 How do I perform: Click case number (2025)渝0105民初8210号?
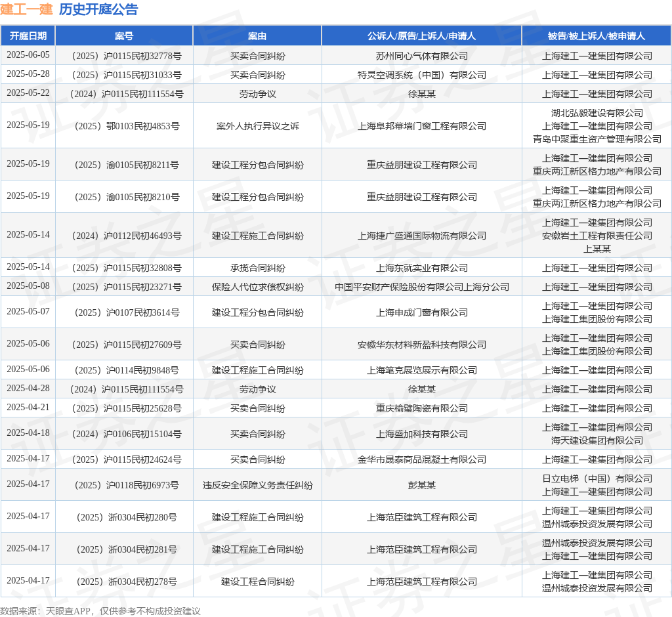pyautogui.click(x=127, y=197)
